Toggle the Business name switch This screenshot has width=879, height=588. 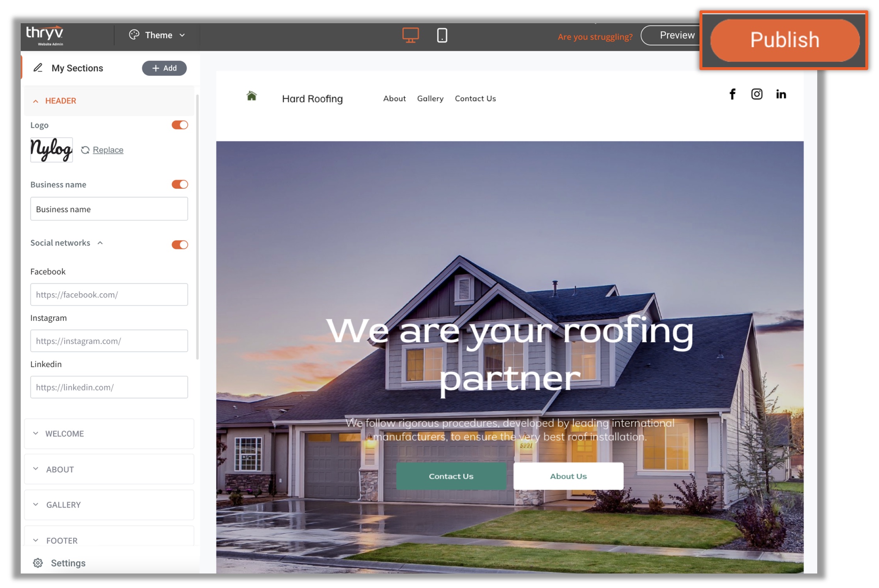tap(180, 185)
